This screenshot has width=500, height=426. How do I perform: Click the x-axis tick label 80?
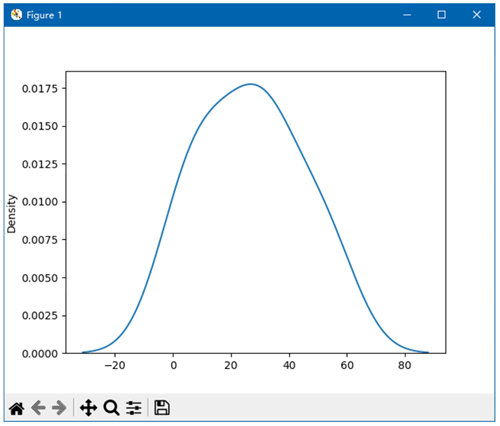click(405, 366)
